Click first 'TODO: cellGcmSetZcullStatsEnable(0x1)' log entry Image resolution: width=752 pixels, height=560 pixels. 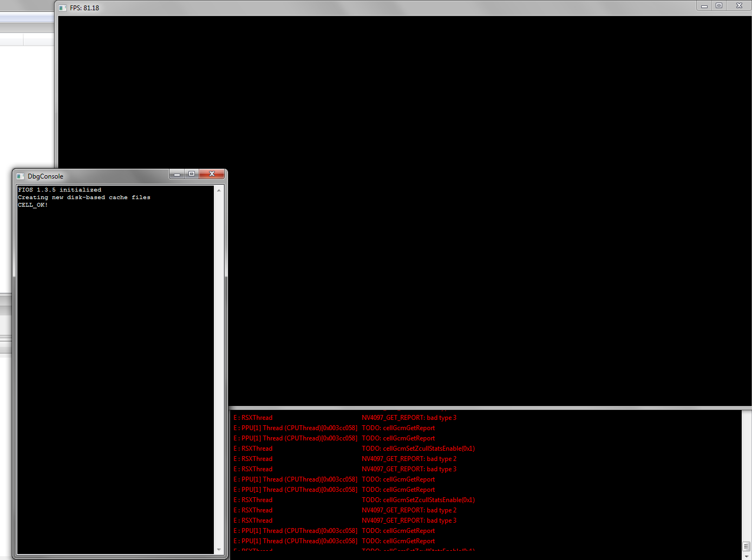coord(418,449)
